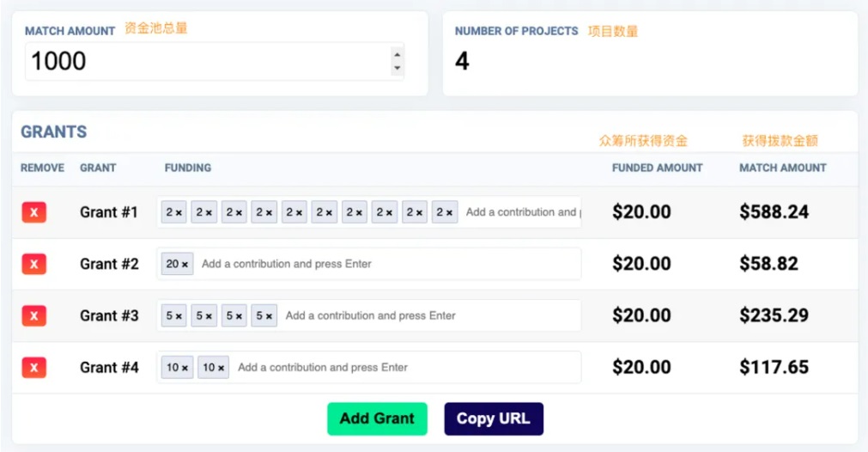Screen dimensions: 868x452
Task: Click Grant #4 add contribution field
Action: (x=404, y=367)
